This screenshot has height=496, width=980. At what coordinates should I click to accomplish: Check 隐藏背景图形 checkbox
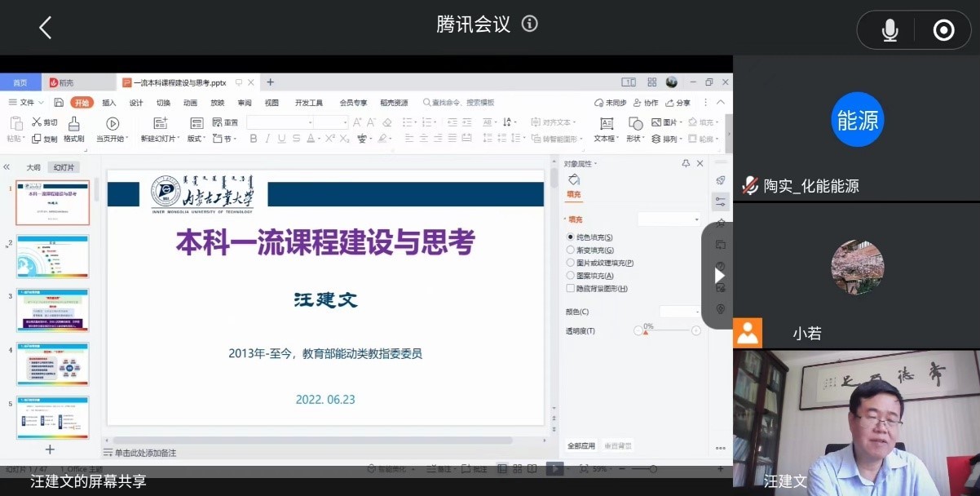571,289
